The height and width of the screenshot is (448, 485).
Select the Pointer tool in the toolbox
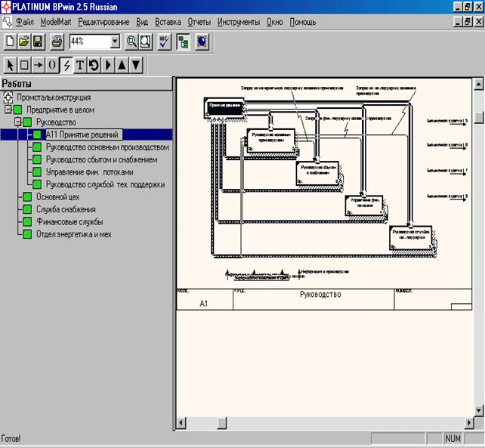point(11,65)
